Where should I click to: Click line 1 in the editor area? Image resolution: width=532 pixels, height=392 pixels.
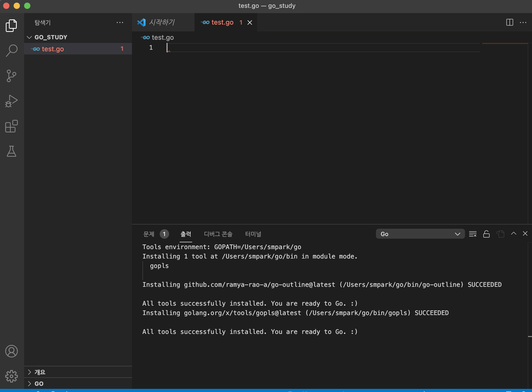(236, 48)
